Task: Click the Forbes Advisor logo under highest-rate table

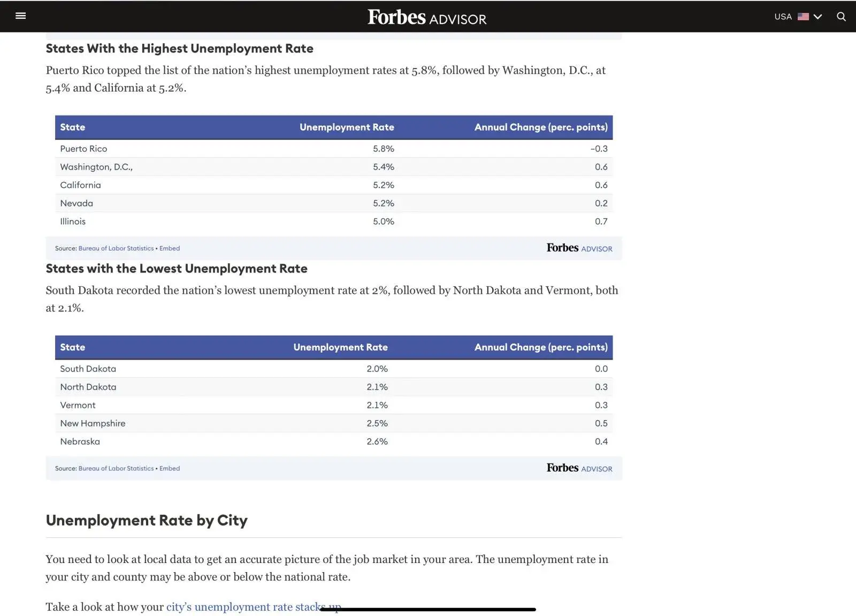Action: coord(579,248)
